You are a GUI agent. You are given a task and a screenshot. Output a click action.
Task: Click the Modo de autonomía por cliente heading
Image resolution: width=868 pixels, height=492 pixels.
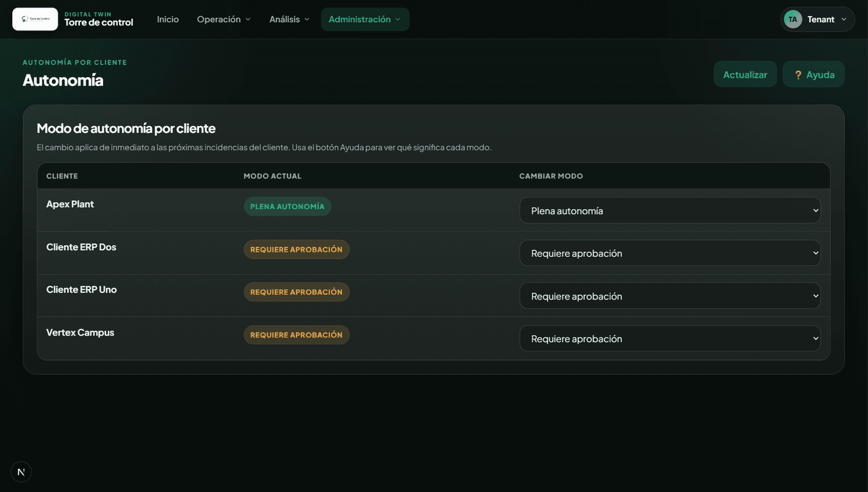126,128
